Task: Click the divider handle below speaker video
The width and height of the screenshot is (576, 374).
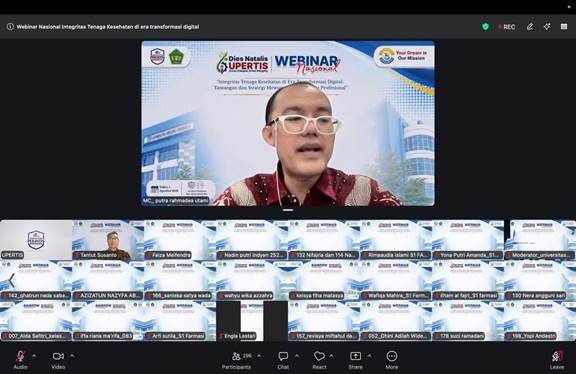Action: coord(288,210)
